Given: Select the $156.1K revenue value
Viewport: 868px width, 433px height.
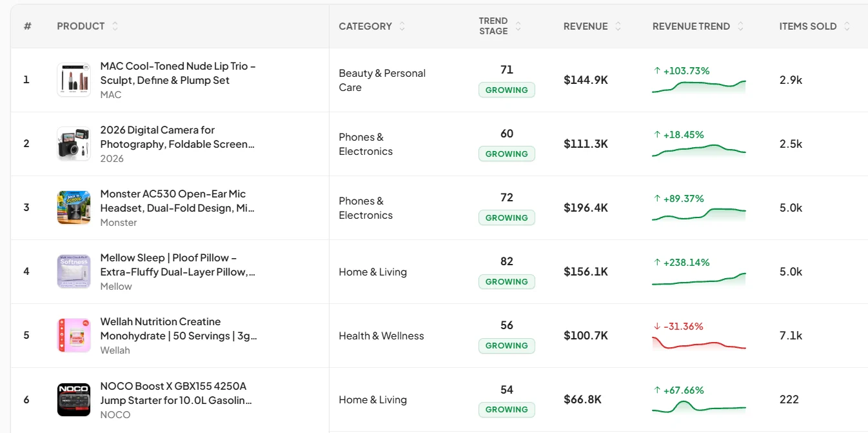Looking at the screenshot, I should pyautogui.click(x=586, y=272).
